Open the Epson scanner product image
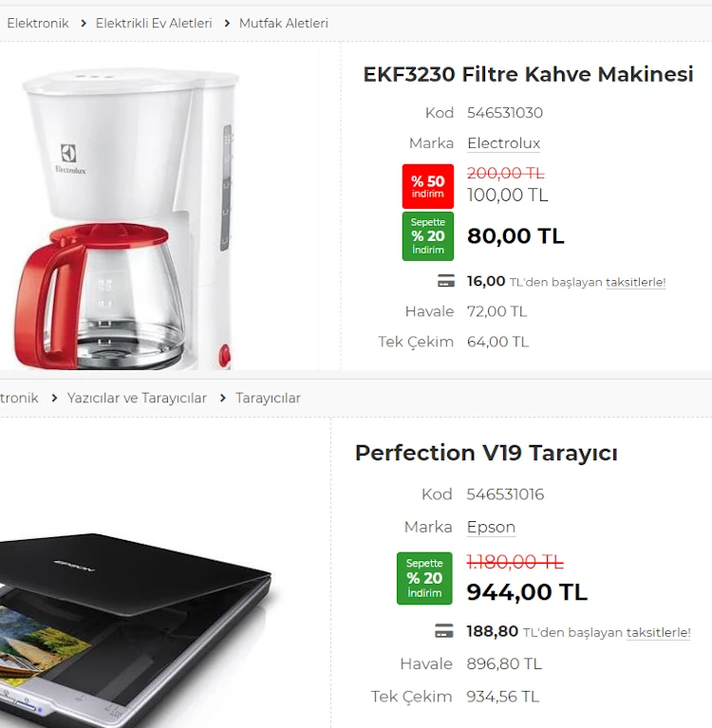The width and height of the screenshot is (712, 728). pyautogui.click(x=135, y=629)
